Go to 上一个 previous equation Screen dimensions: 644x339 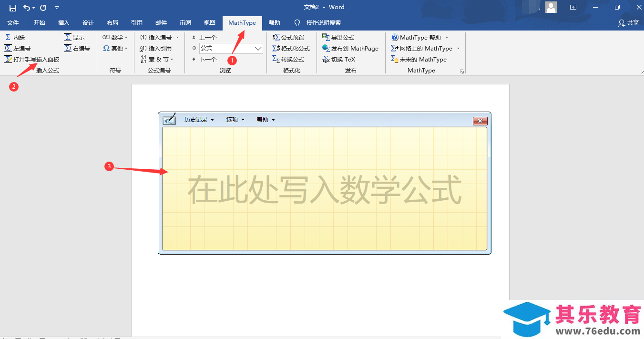point(204,37)
